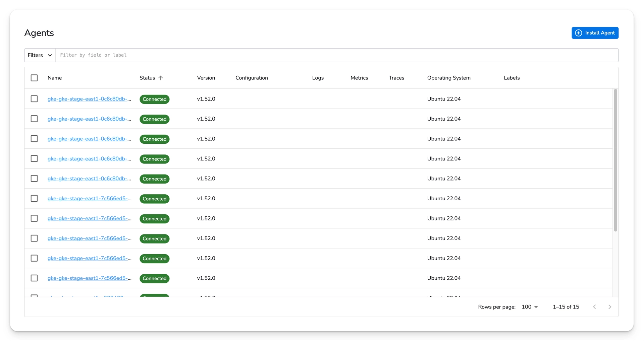Open the Rows per page dropdown

coord(529,307)
